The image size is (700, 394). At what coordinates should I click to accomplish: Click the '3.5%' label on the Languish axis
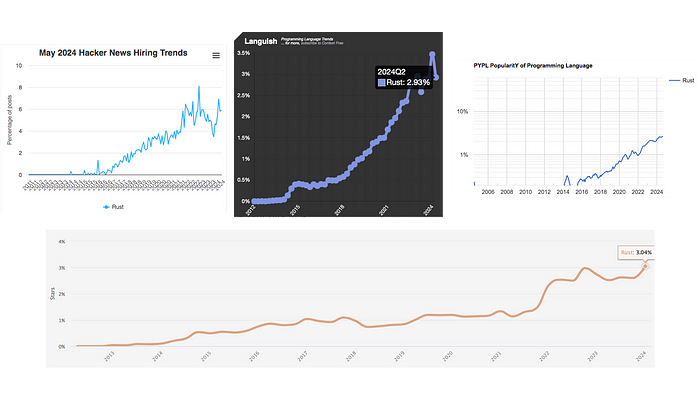[x=244, y=53]
